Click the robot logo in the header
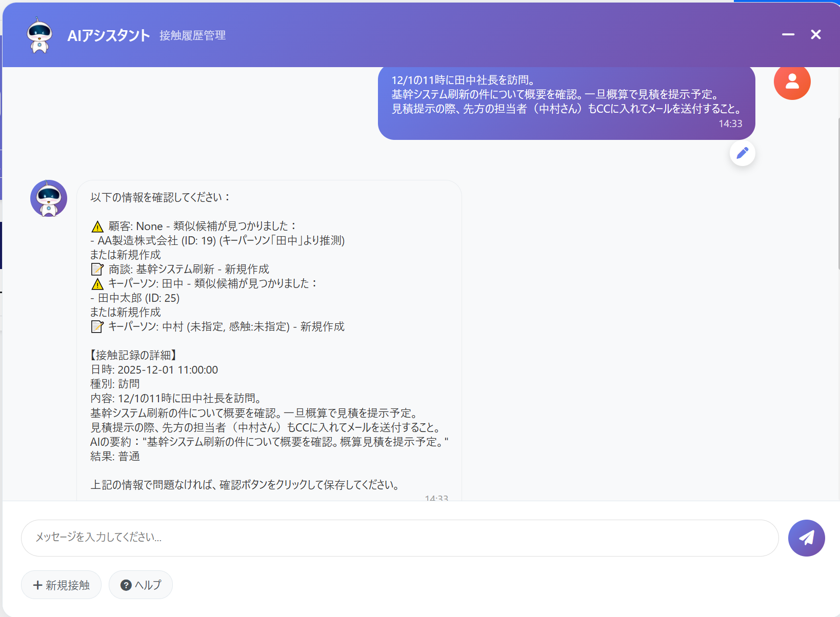 pyautogui.click(x=39, y=35)
